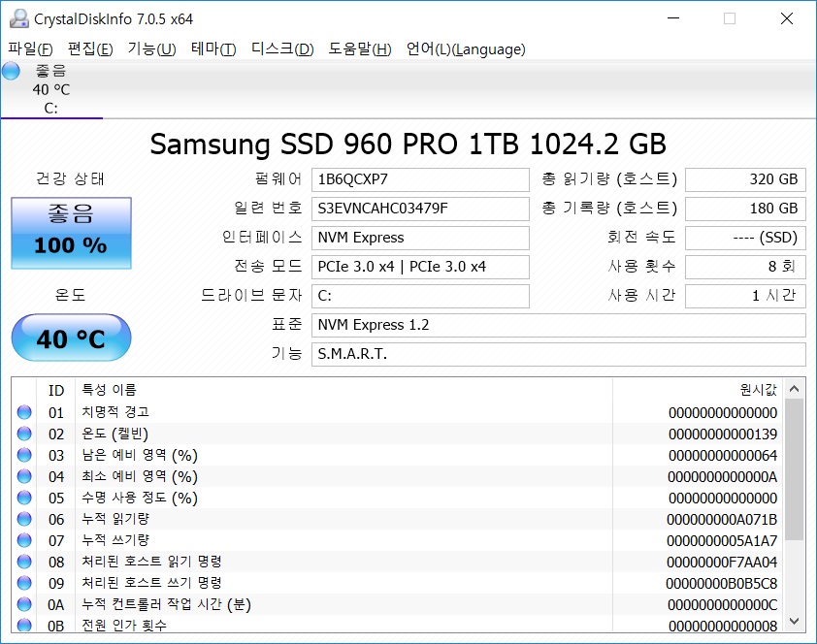Click status orb for 09 처리된 호스트 쓰기 명령
Viewport: 817px width, 644px height.
[24, 583]
